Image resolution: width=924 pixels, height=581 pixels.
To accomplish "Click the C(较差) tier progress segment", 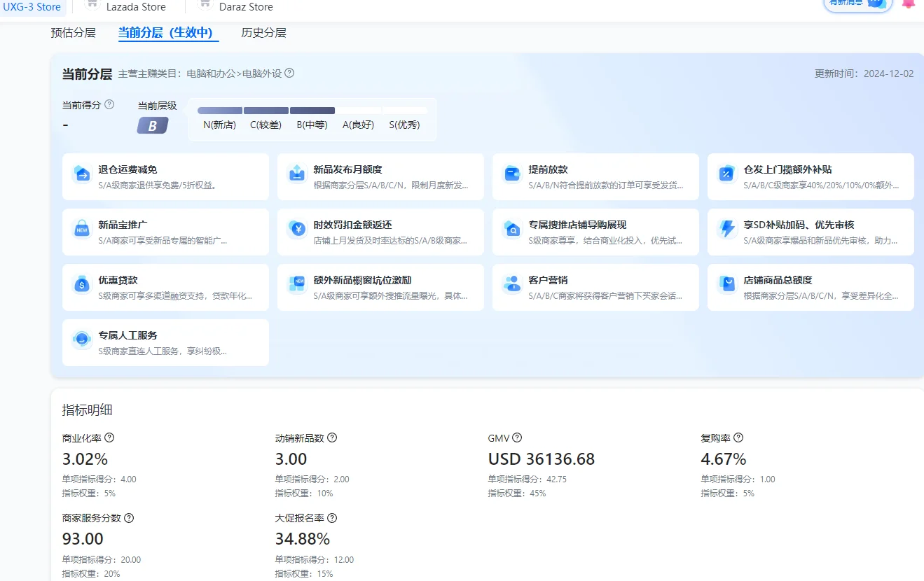I will click(x=266, y=111).
